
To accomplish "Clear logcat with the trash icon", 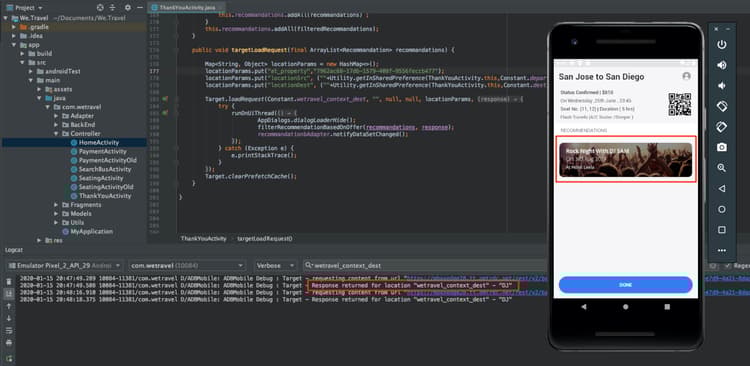I will [x=9, y=281].
